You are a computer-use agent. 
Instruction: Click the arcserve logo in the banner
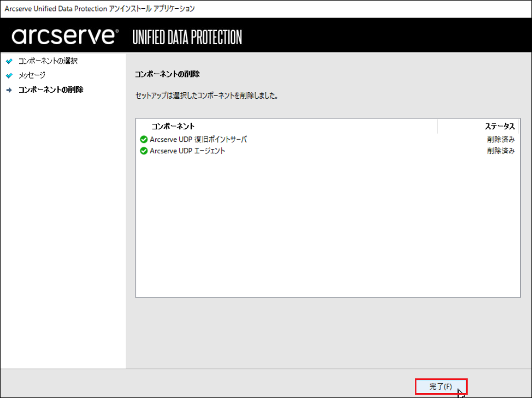click(x=65, y=36)
